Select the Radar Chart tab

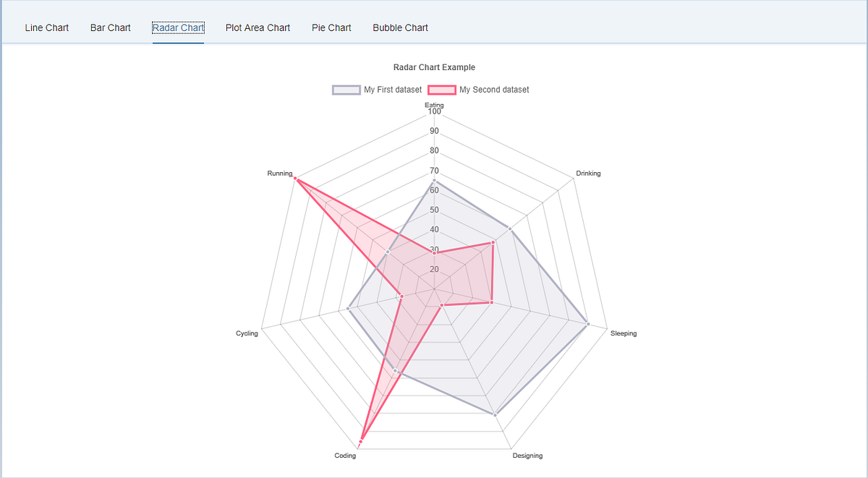(x=178, y=27)
